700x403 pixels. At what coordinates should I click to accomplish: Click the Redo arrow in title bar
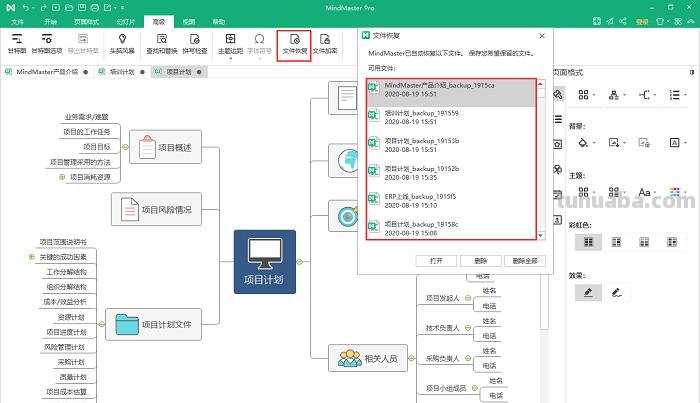(x=43, y=8)
